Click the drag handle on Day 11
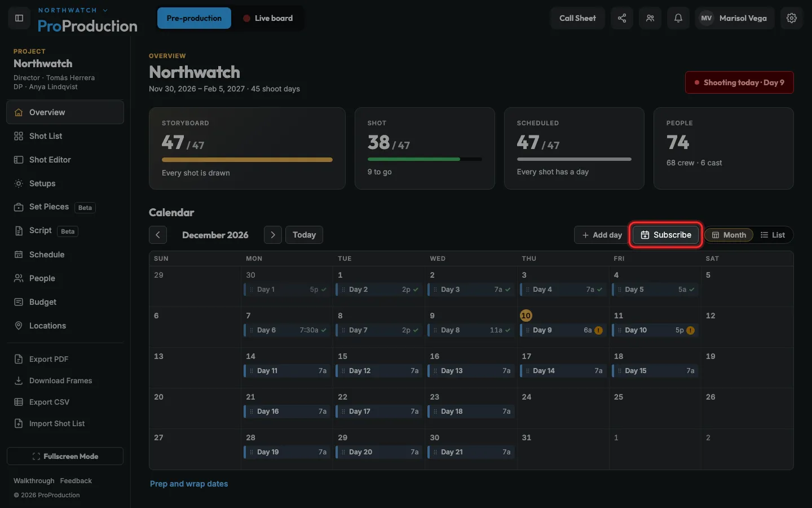 (251, 371)
